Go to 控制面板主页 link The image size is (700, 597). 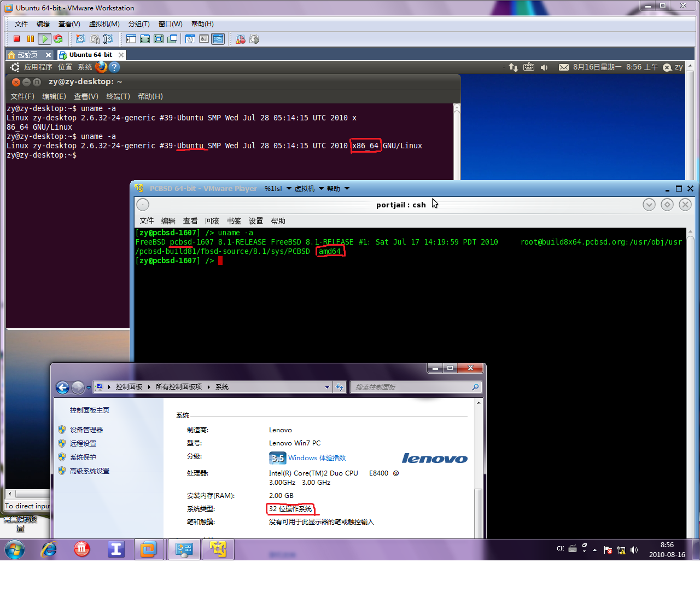(x=89, y=410)
